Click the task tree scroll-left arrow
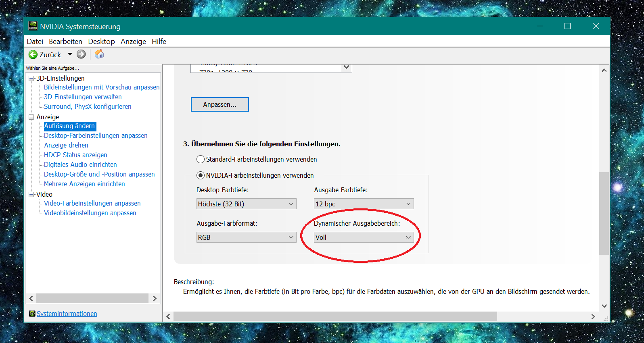This screenshot has height=343, width=644. pyautogui.click(x=31, y=298)
